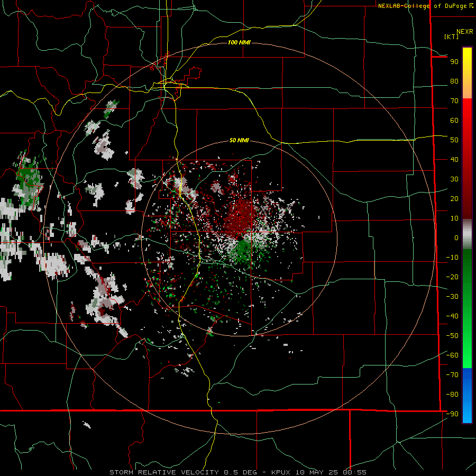Image resolution: width=476 pixels, height=476 pixels.
Task: Select the 70 tick label on scale
Action: [454, 101]
